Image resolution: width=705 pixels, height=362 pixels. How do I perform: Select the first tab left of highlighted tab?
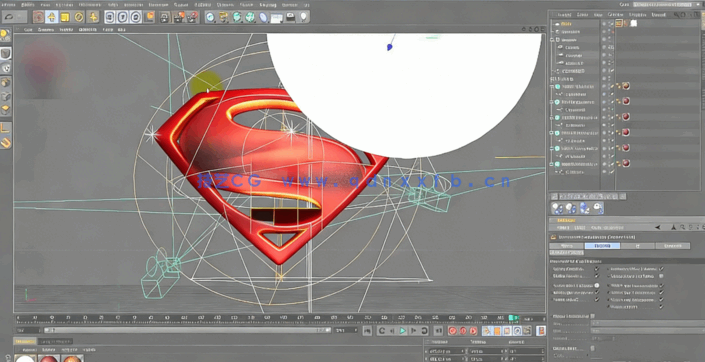coord(567,246)
